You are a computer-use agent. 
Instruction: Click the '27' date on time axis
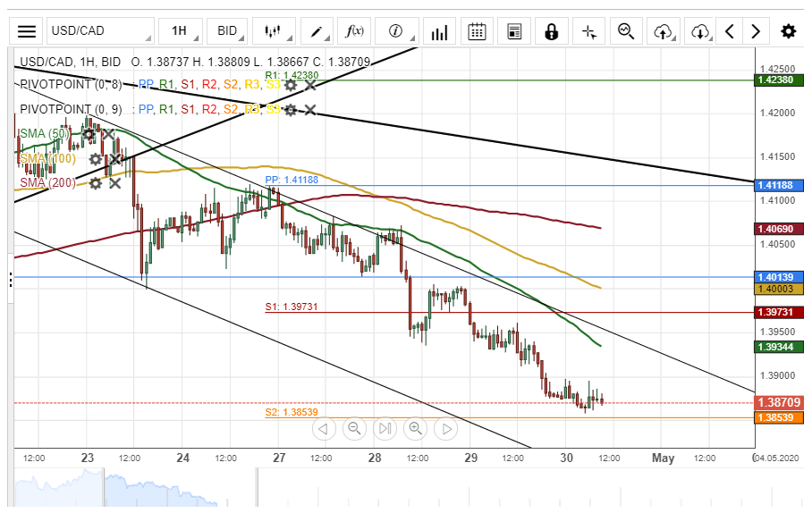[x=279, y=458]
